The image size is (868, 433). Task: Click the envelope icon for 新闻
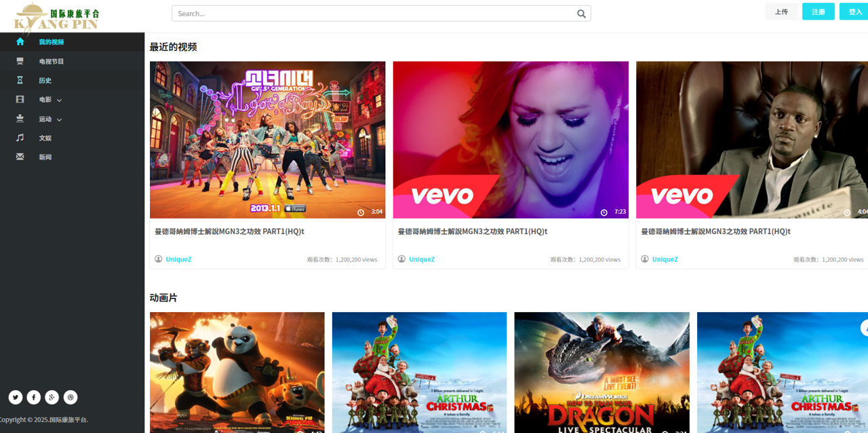coord(20,157)
